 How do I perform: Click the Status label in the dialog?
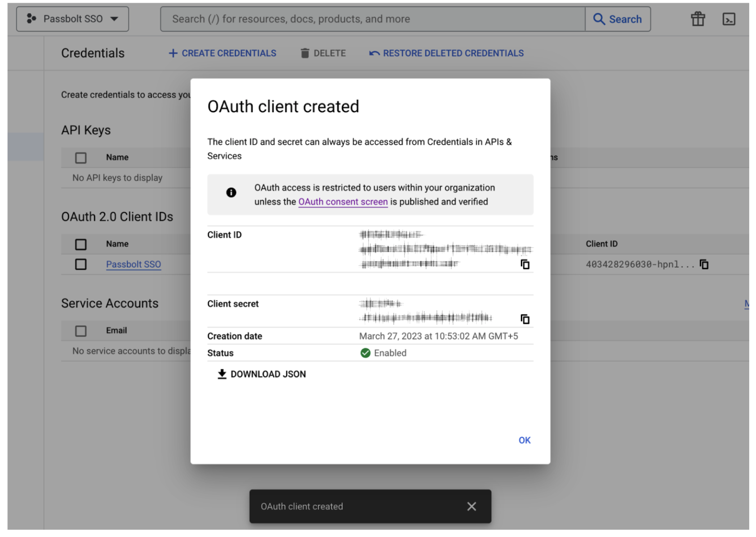coord(220,353)
